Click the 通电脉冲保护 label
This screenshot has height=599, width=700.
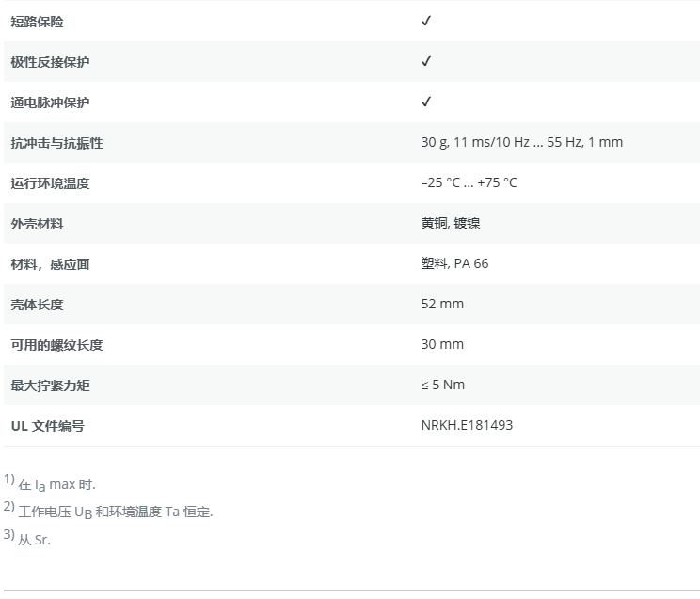pos(51,102)
